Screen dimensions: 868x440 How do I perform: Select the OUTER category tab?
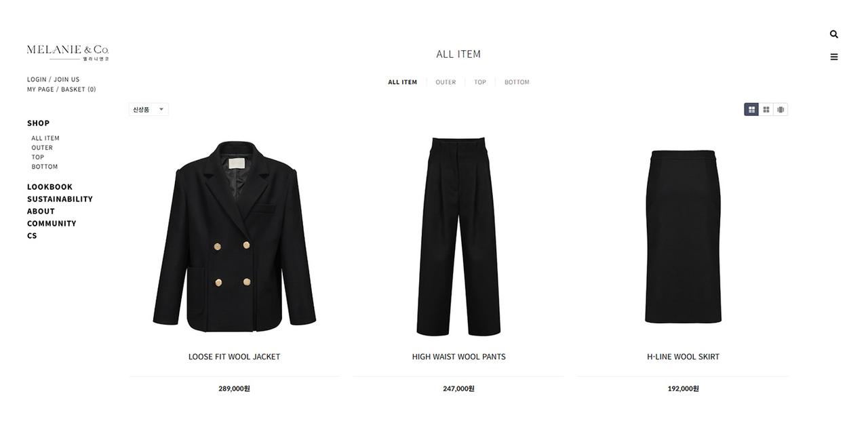pos(446,82)
